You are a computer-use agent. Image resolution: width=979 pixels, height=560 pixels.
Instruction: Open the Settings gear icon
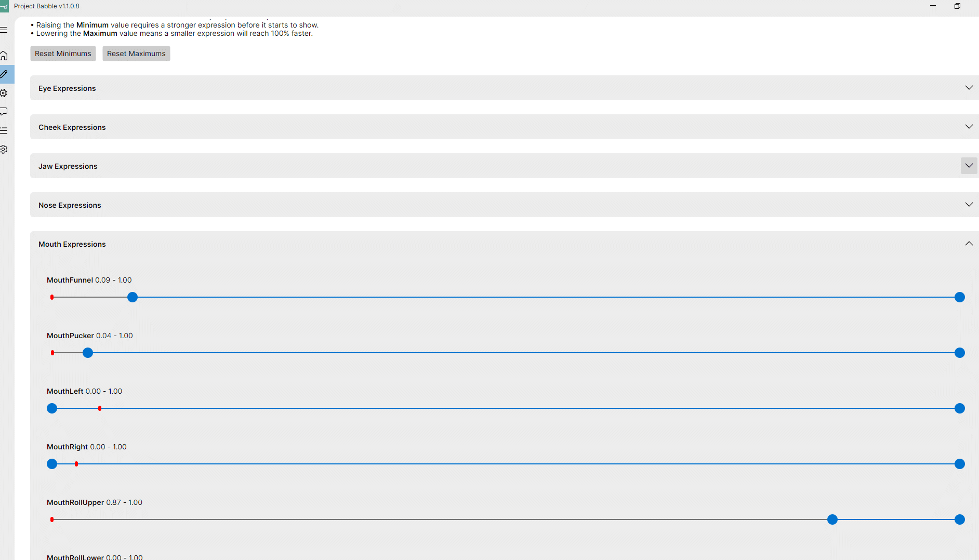click(4, 149)
